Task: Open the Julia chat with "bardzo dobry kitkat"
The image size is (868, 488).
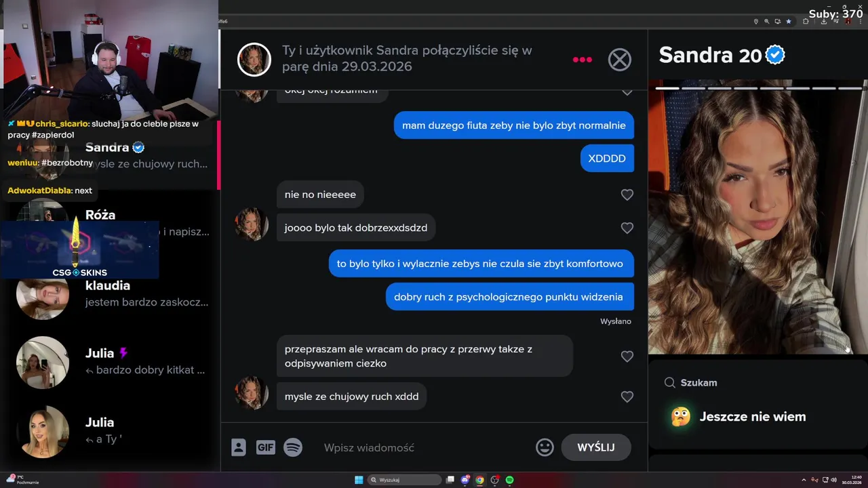Action: (x=112, y=361)
